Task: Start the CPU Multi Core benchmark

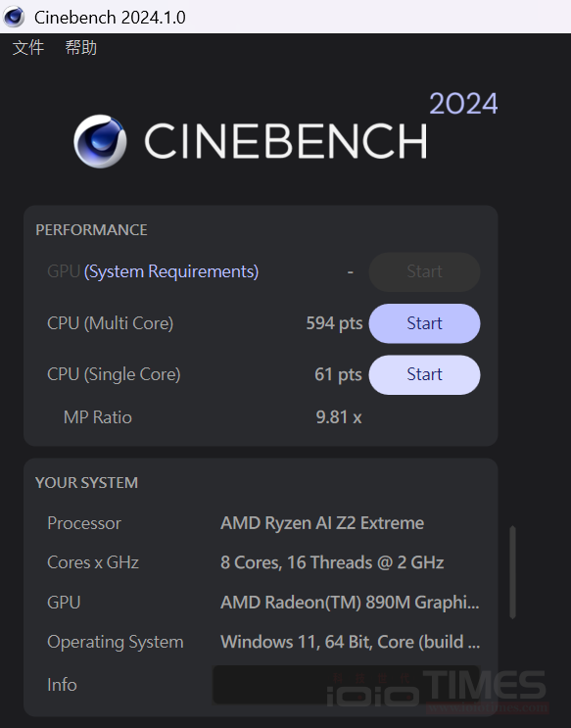Action: pyautogui.click(x=424, y=323)
